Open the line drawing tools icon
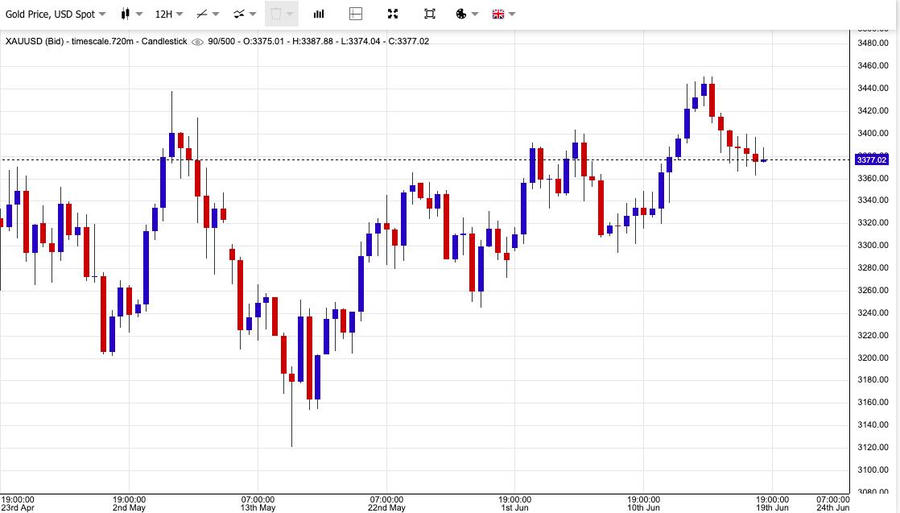900x513 pixels. coord(203,14)
